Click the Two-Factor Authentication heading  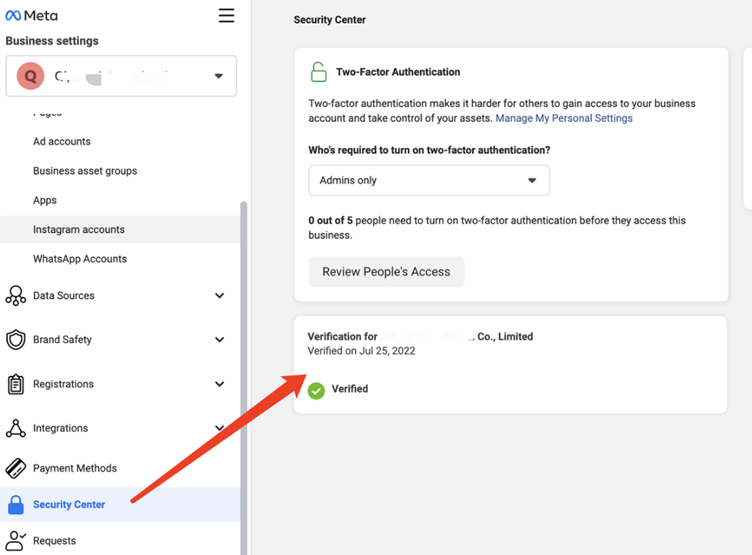[x=398, y=72]
